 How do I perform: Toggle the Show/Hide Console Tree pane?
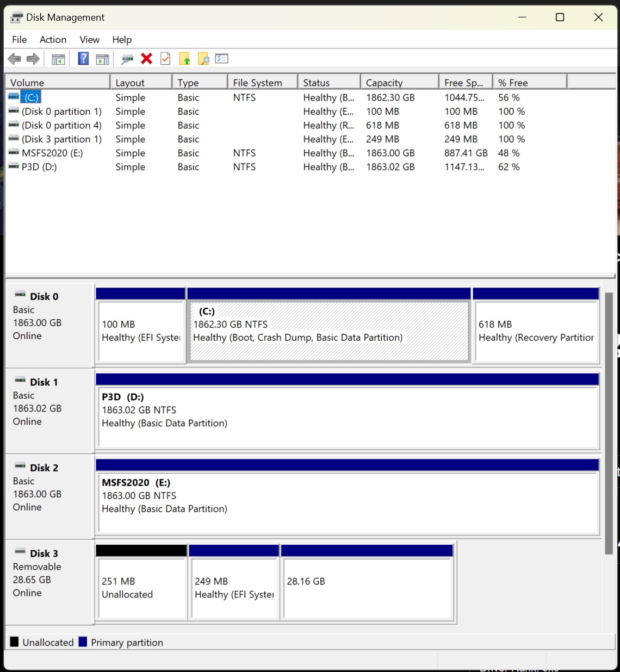tap(58, 59)
